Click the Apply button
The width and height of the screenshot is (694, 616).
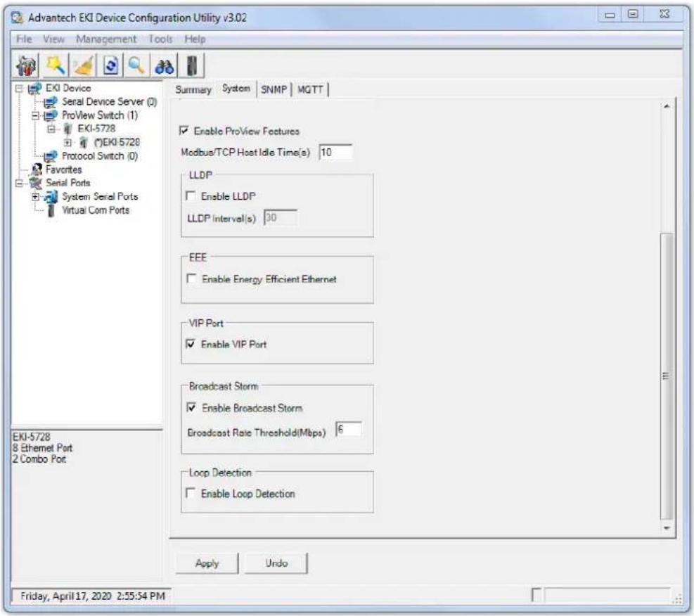pos(207,563)
